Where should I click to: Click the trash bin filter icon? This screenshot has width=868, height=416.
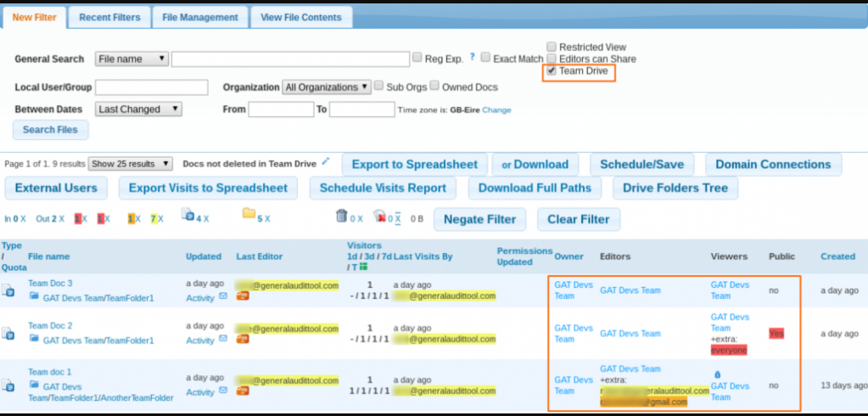coord(341,216)
